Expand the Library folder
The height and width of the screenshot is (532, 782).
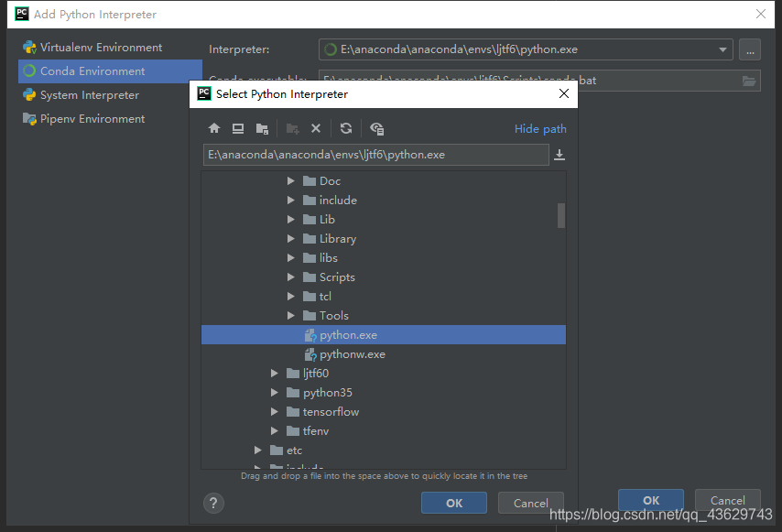(x=291, y=239)
